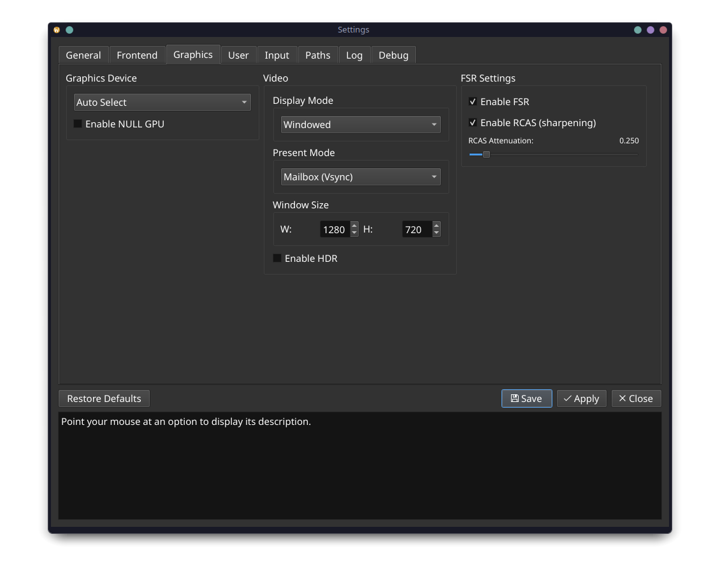Open the User tab

click(x=238, y=55)
